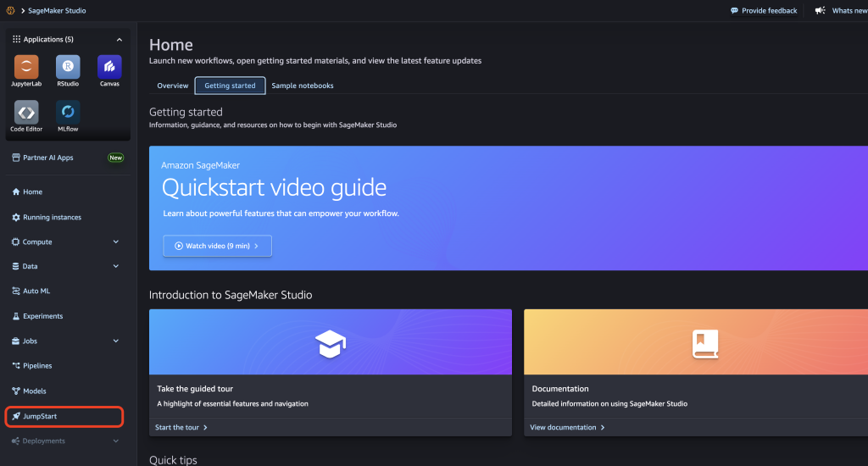Click the Experiments flask icon
Viewport: 868px width, 466px height.
coord(16,316)
